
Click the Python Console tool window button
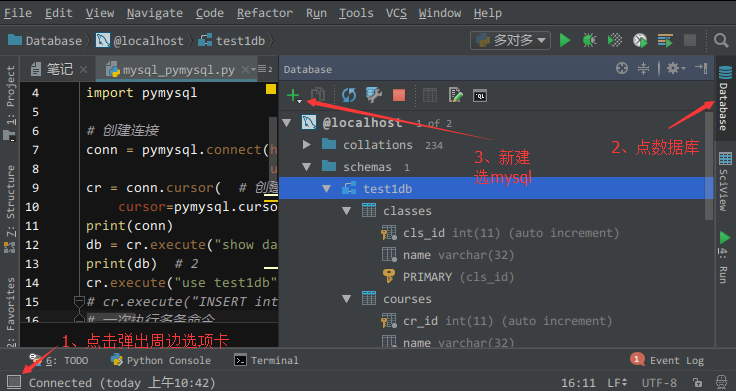(x=161, y=360)
